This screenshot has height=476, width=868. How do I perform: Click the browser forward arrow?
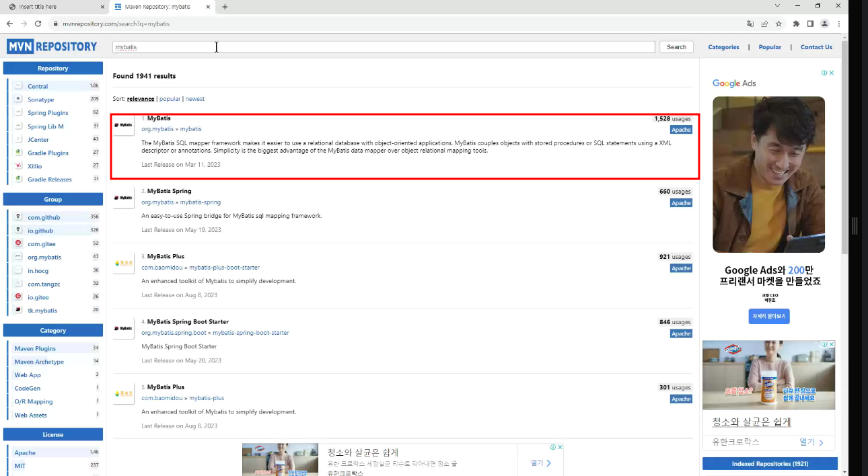(24, 24)
